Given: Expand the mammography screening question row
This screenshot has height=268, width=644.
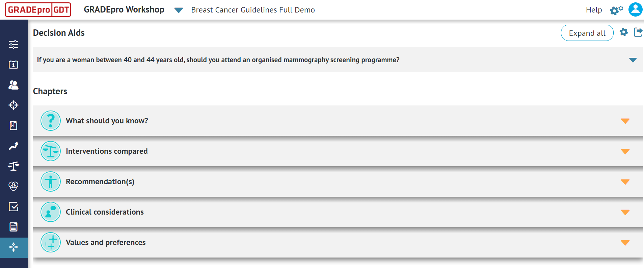Looking at the screenshot, I should coord(632,60).
